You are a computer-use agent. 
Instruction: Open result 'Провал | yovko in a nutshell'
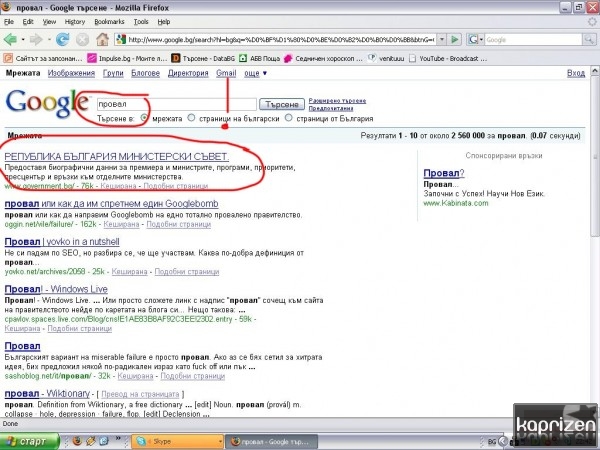coord(62,242)
